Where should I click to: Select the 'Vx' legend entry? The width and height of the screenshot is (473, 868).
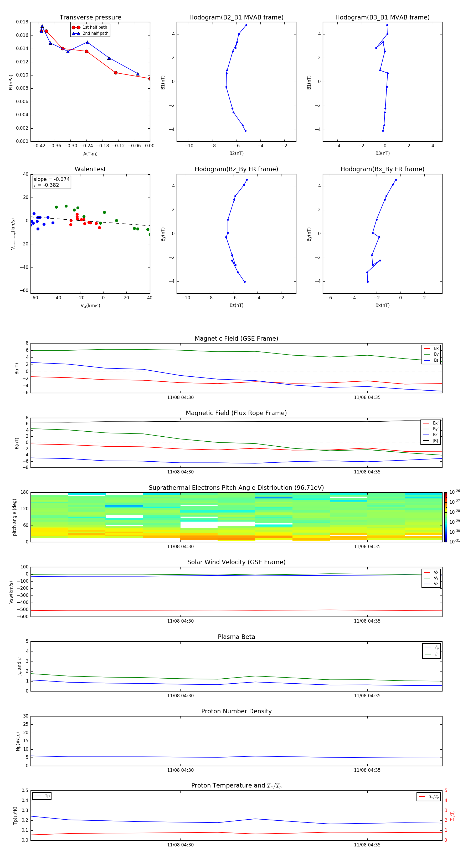coord(431,572)
